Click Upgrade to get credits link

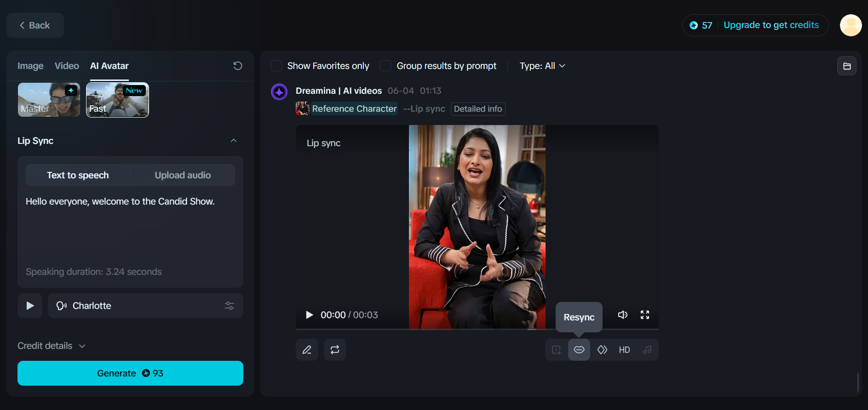coord(771,25)
